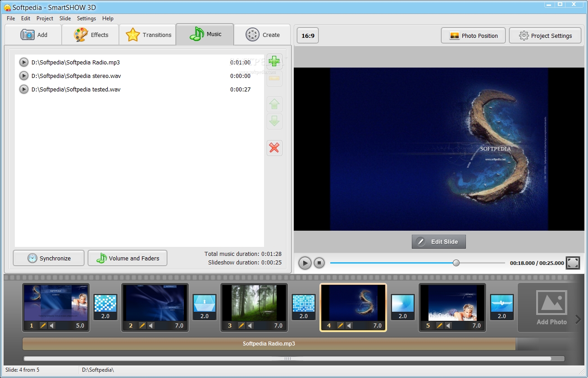Select the 0:00:27 duration text
This screenshot has width=588, height=378.
coord(240,90)
